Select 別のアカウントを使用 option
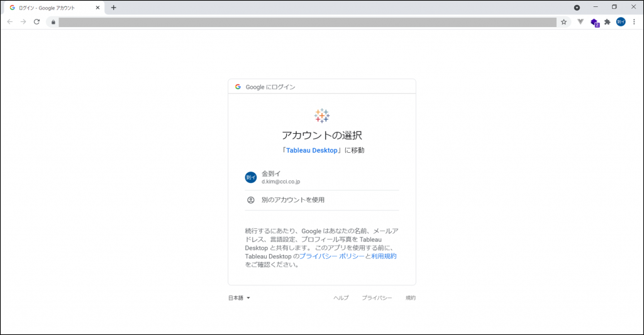 322,200
